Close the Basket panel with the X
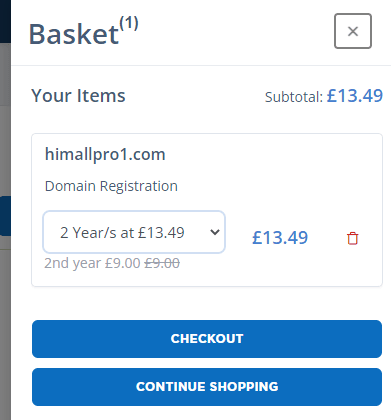Image resolution: width=391 pixels, height=420 pixels. (x=353, y=31)
